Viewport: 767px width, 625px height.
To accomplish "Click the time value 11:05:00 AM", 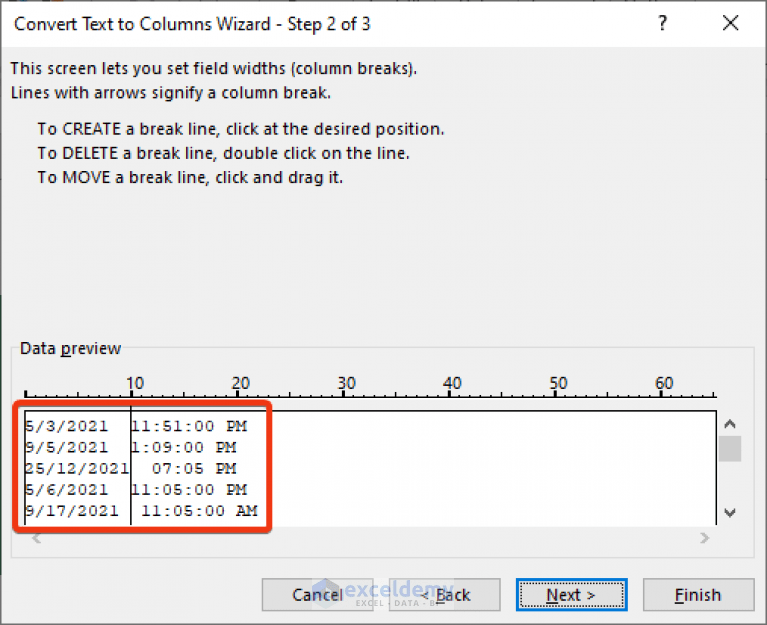I will pyautogui.click(x=200, y=511).
